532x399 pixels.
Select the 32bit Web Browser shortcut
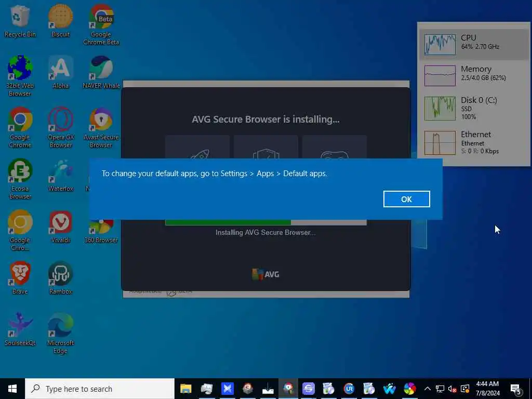coord(20,76)
